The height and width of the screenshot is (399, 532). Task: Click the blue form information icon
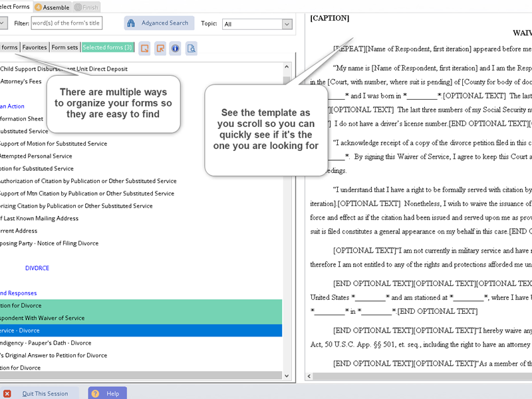tap(176, 48)
